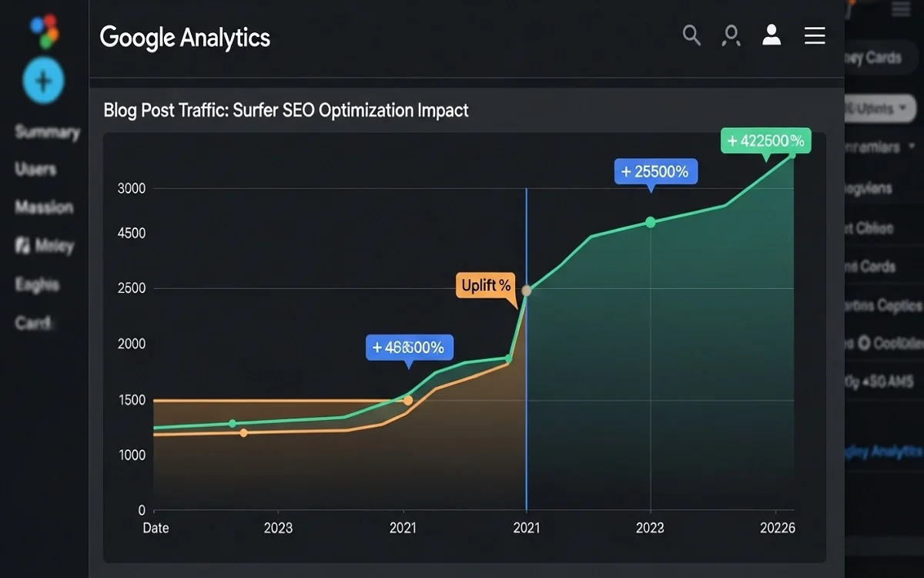Open the outlined user profile icon
This screenshot has width=924, height=578.
[731, 35]
